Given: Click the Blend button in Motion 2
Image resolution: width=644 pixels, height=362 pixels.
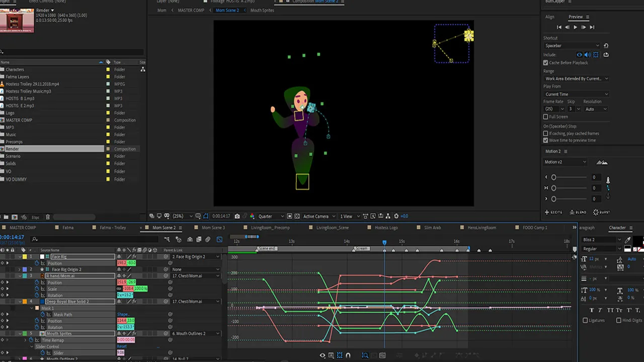Looking at the screenshot, I should [x=578, y=212].
